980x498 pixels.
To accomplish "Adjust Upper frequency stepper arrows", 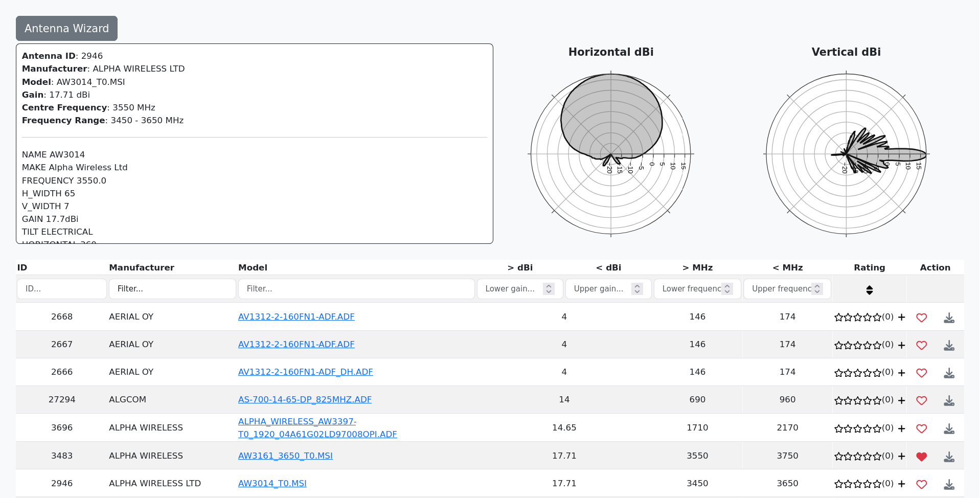I will point(817,289).
